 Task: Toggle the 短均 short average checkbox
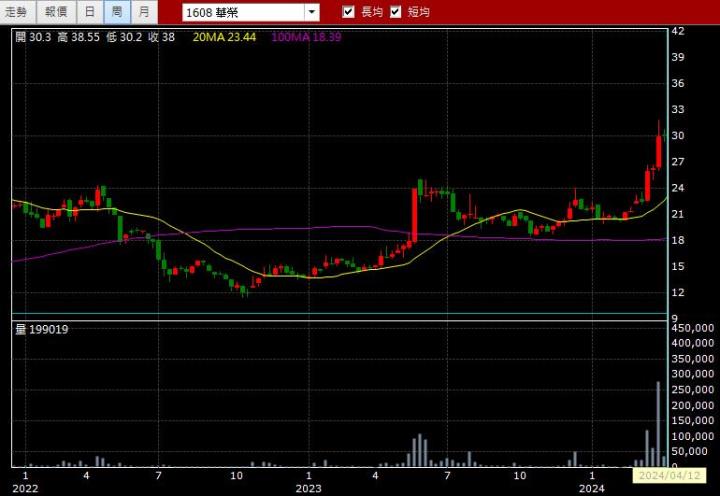pos(396,12)
